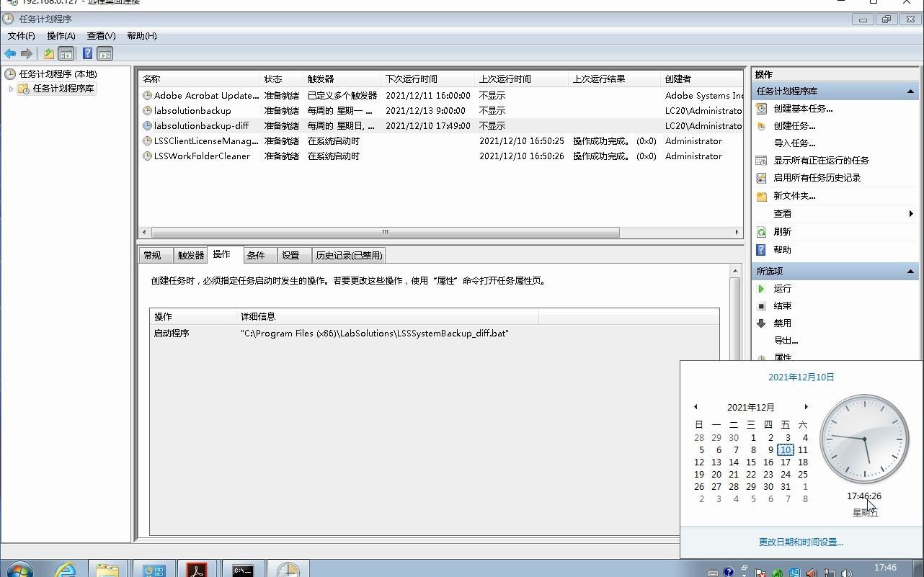The height and width of the screenshot is (577, 924).
Task: Click the export list folder icon in the toolbar
Action: tap(48, 53)
